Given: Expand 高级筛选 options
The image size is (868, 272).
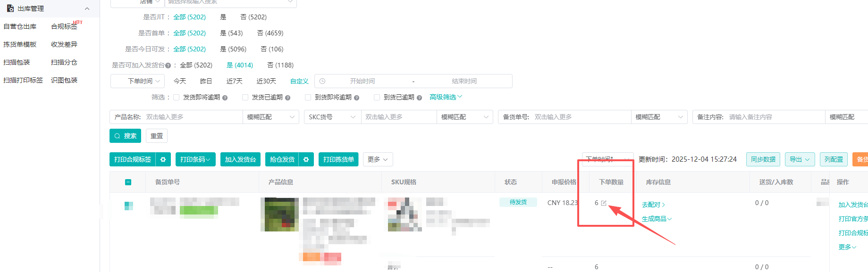Looking at the screenshot, I should tap(446, 97).
